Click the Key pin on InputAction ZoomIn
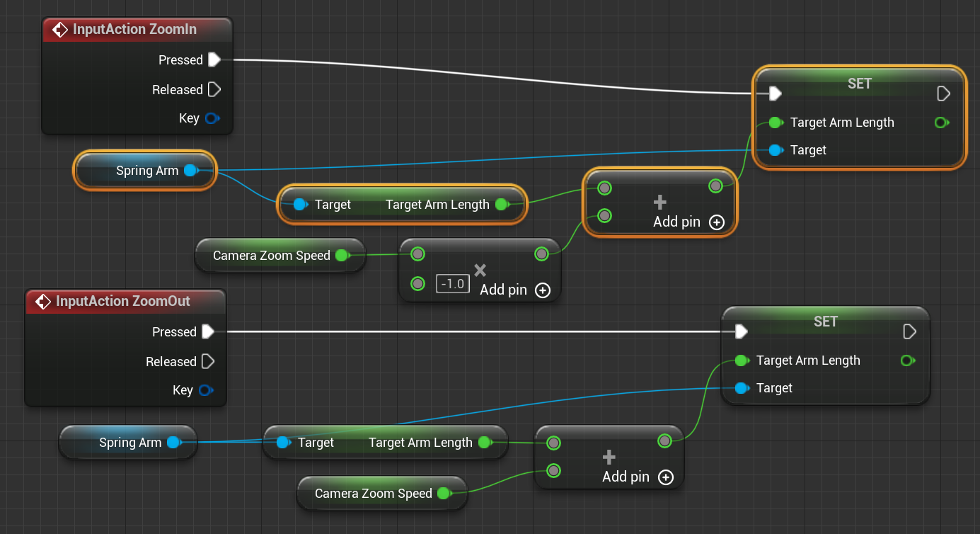 (212, 118)
